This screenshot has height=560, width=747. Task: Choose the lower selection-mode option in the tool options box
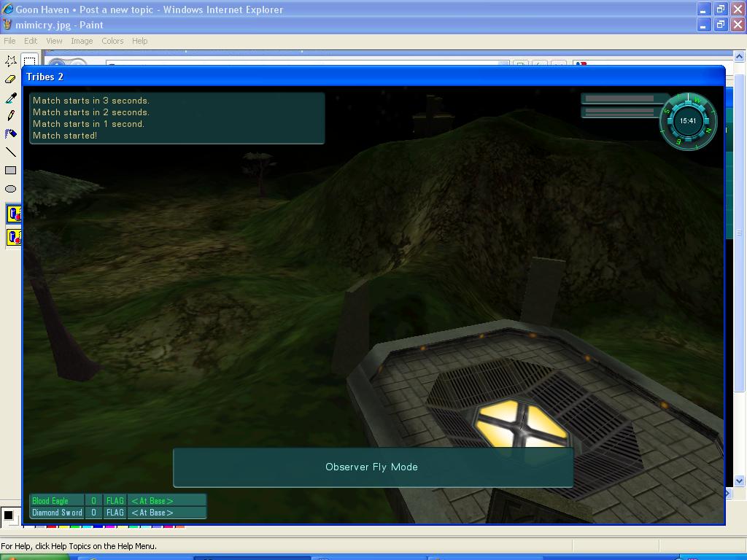[x=14, y=237]
